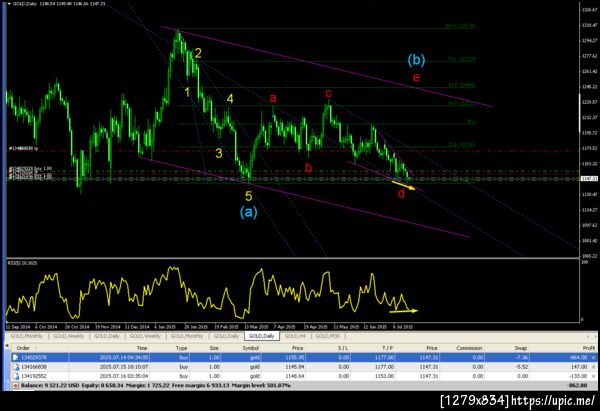Viewport: 600px width, 411px height.
Task: Close the terminal panel with its x
Action: click(7, 345)
